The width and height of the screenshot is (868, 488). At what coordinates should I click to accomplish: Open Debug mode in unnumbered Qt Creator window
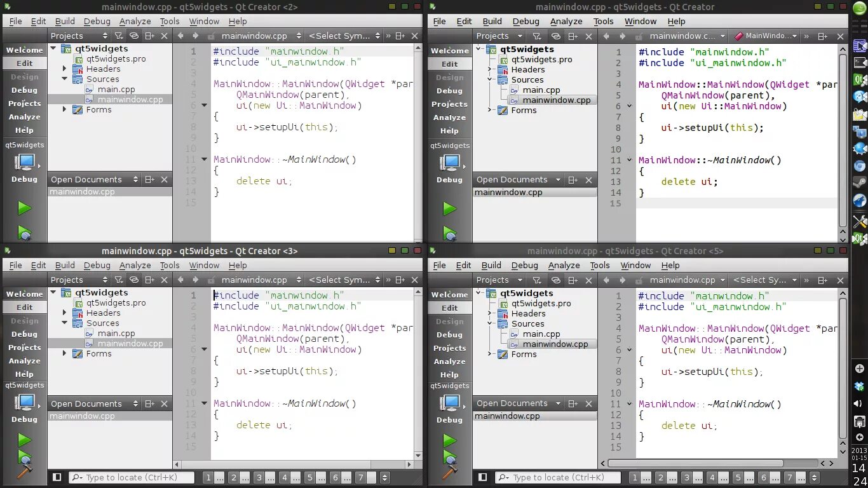pos(450,91)
